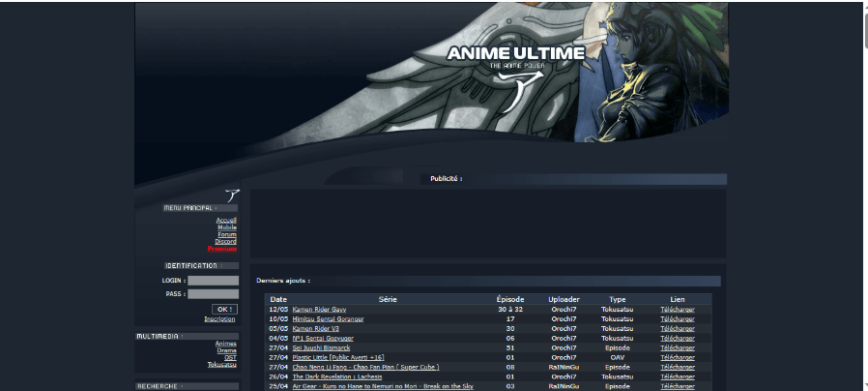Open the Inscription link
The height and width of the screenshot is (391, 868).
coord(219,319)
